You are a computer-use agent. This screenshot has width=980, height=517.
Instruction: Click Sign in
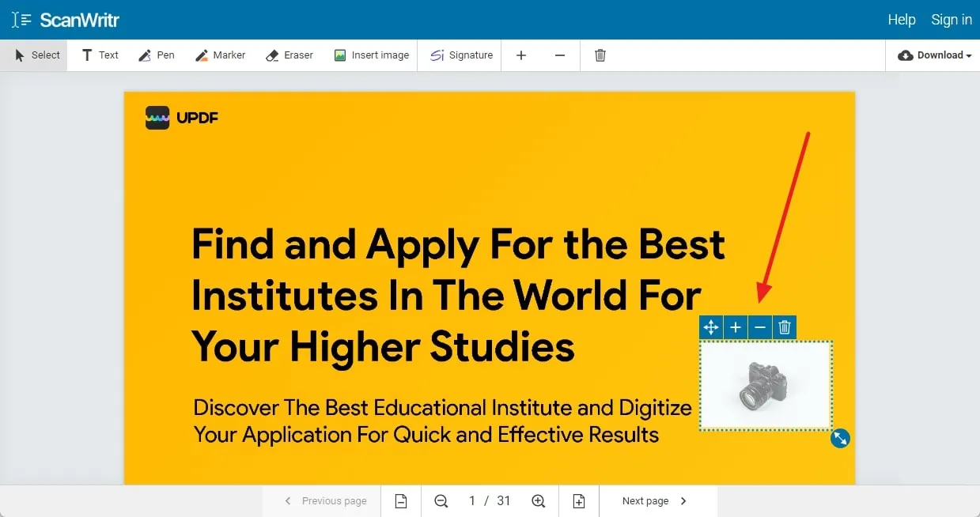[x=951, y=20]
